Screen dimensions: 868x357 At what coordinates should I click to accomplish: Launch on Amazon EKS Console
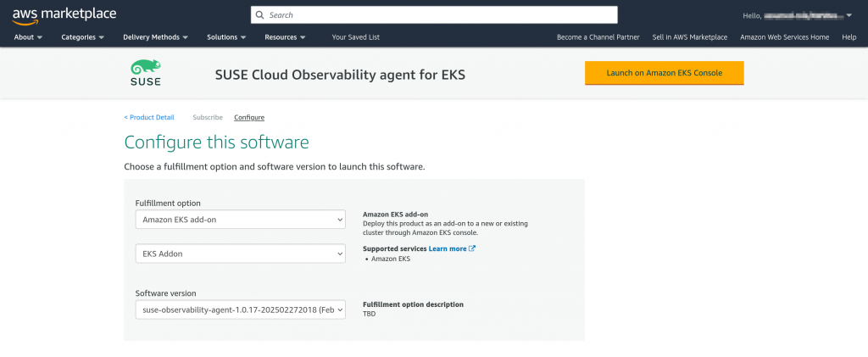664,73
